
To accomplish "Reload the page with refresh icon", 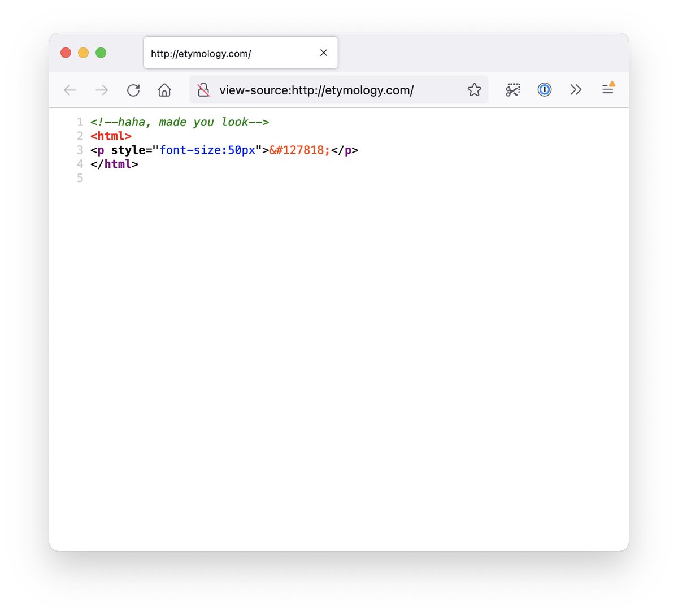I will 133,90.
